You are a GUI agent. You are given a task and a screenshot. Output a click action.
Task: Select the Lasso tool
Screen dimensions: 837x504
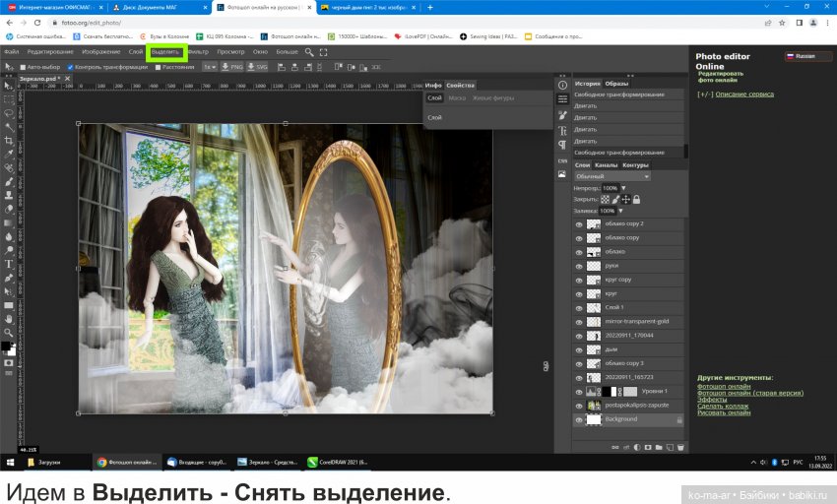(9, 113)
